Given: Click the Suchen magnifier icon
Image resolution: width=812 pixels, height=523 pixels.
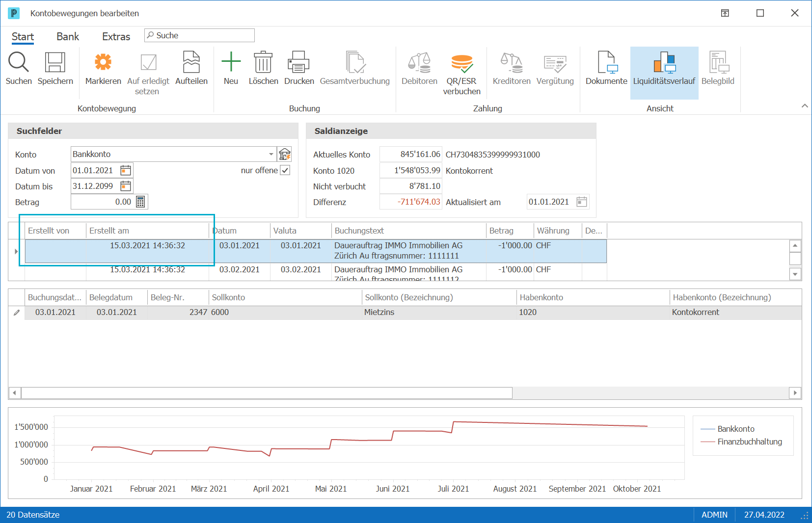Looking at the screenshot, I should (x=19, y=63).
